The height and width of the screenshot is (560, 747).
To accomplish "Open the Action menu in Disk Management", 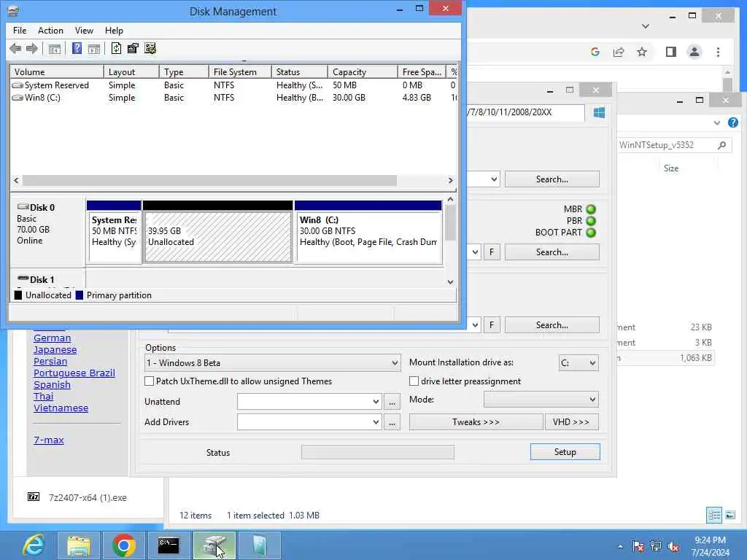I will click(50, 31).
